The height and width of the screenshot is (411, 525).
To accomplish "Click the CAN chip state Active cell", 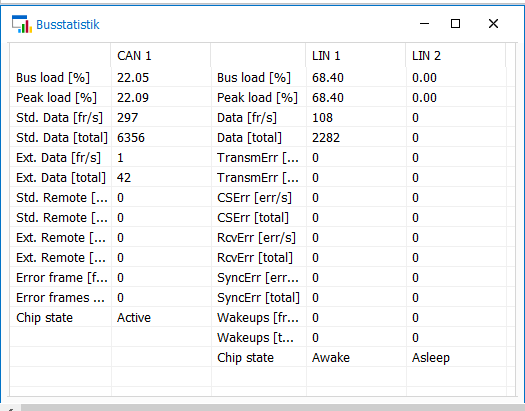I will (134, 318).
